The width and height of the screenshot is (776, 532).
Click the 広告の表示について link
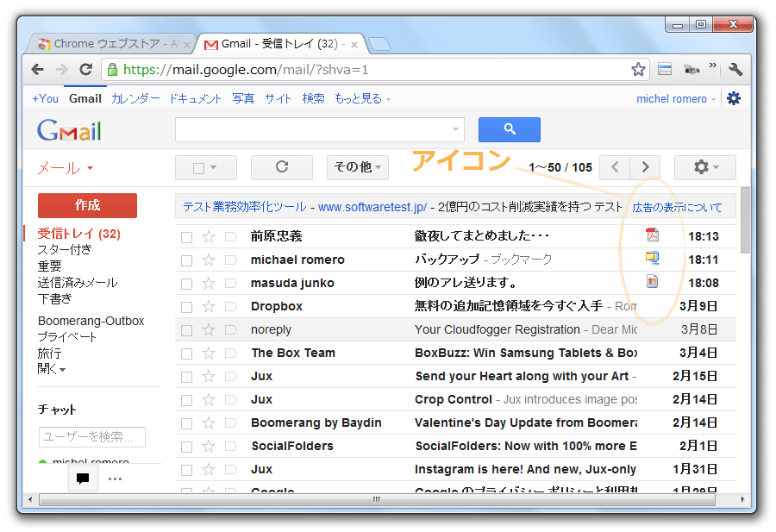click(677, 207)
